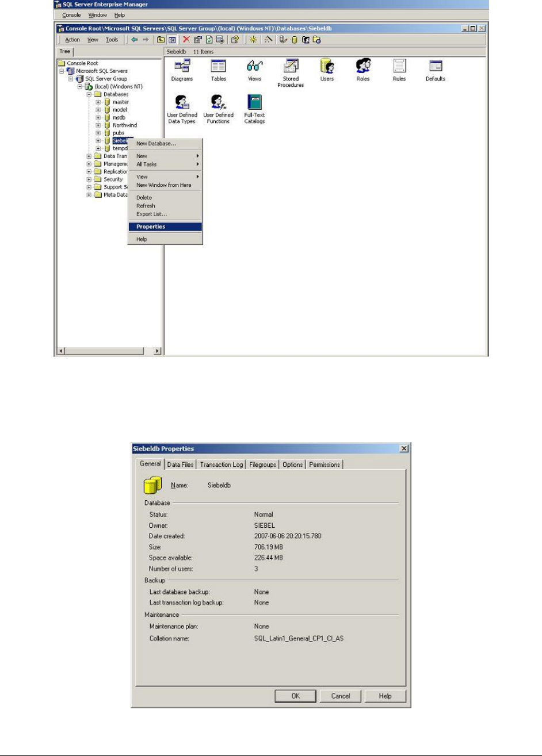Expand the master database node
542x756 pixels.
(x=98, y=102)
